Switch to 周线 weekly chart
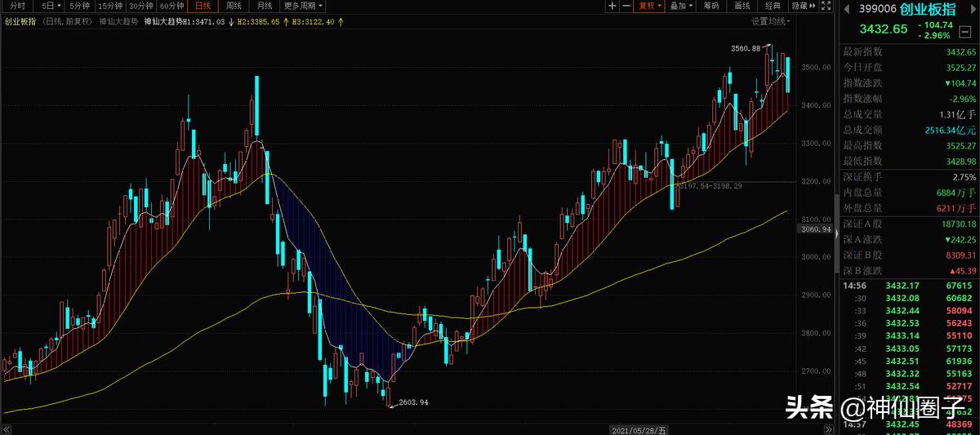The height and width of the screenshot is (435, 980). click(x=232, y=7)
